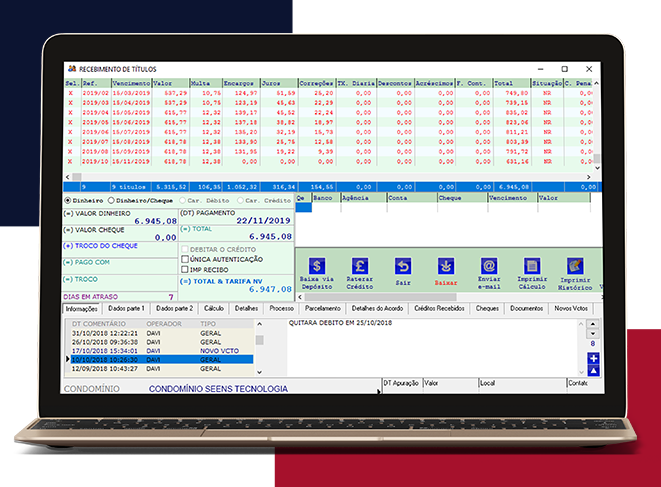Click the Baixar download icon

[x=445, y=266]
